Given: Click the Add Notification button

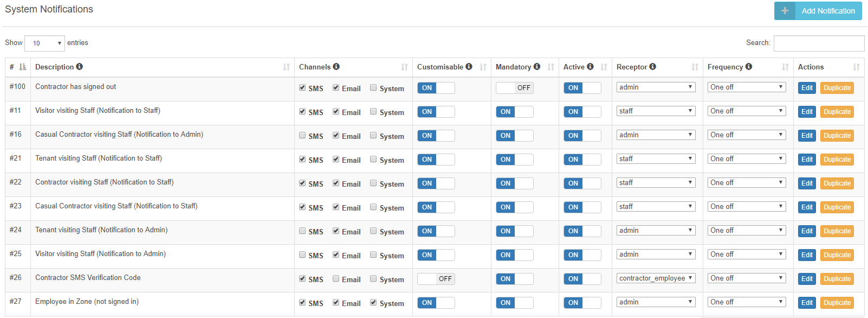Looking at the screenshot, I should pyautogui.click(x=818, y=11).
